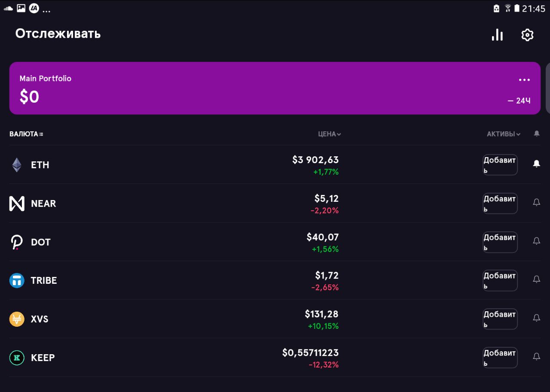
Task: Enable the NEAR price alert bell
Action: pos(536,202)
